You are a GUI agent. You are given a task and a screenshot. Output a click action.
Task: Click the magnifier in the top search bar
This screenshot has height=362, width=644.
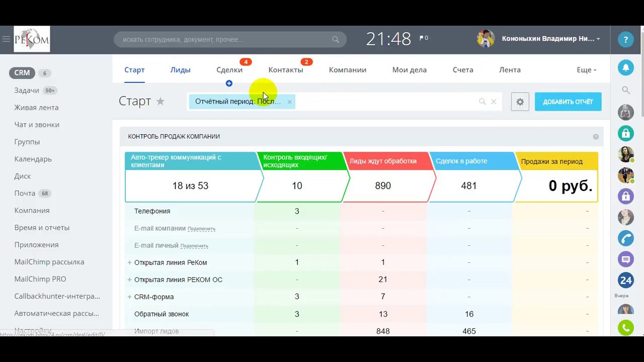[336, 39]
